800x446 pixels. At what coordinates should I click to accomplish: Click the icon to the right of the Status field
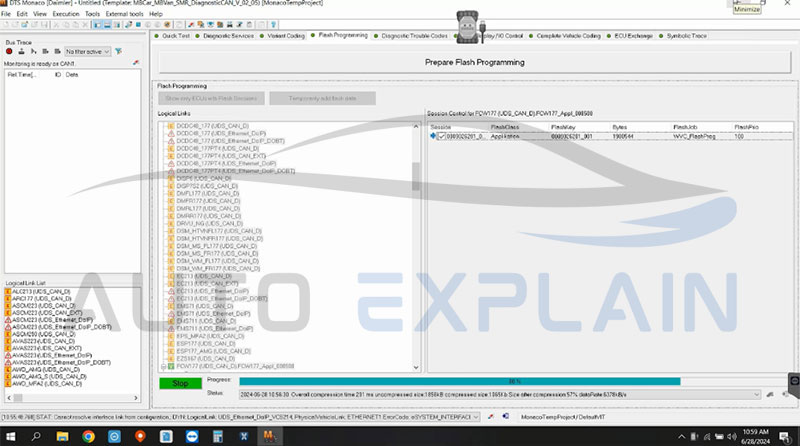tap(770, 394)
